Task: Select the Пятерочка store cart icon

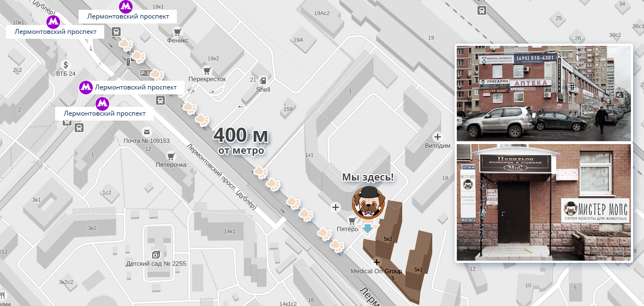Action: (x=171, y=156)
